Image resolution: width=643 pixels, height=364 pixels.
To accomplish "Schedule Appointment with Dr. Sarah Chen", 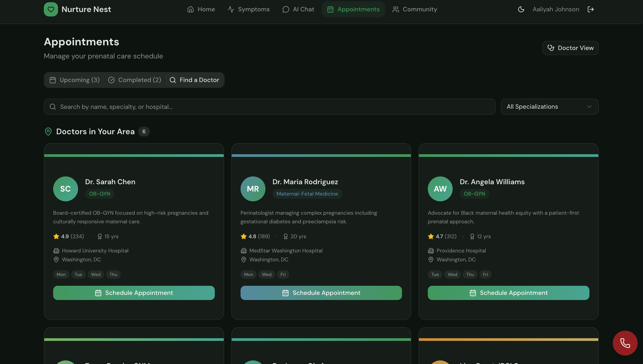I will point(134,293).
